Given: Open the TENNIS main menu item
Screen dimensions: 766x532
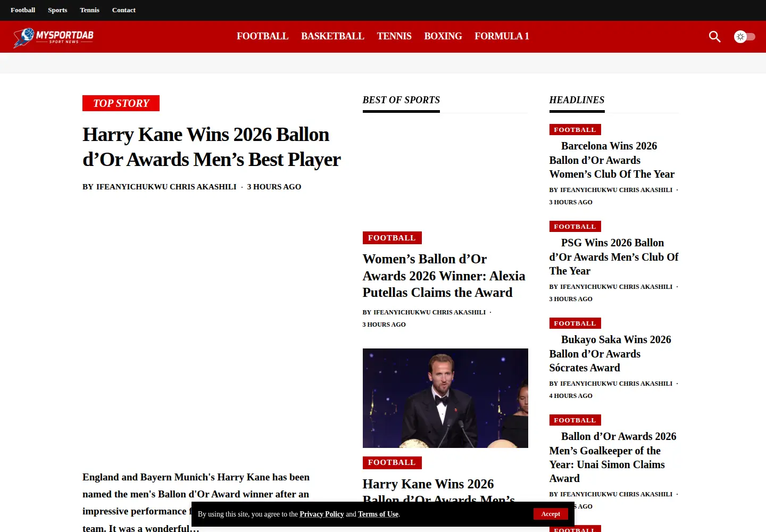Looking at the screenshot, I should click(394, 36).
